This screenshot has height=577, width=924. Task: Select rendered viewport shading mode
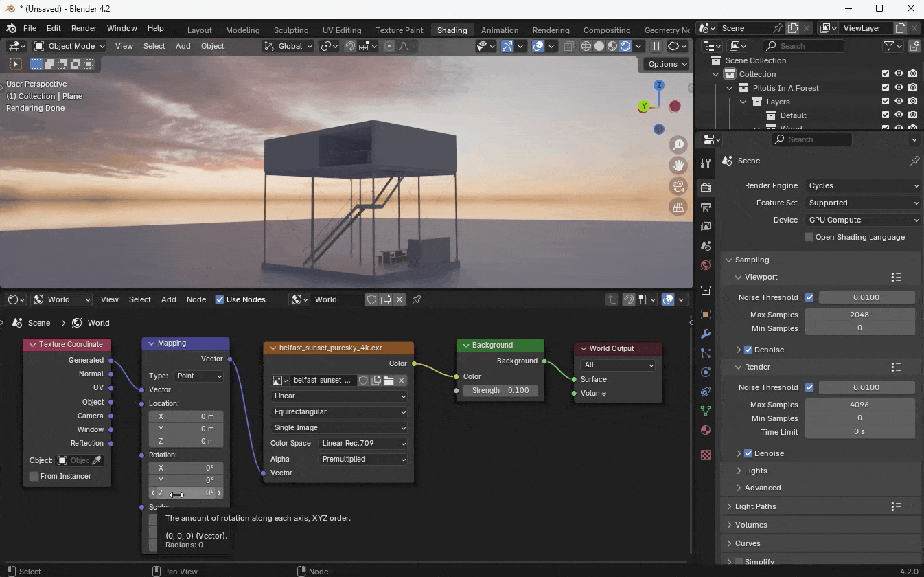(625, 46)
